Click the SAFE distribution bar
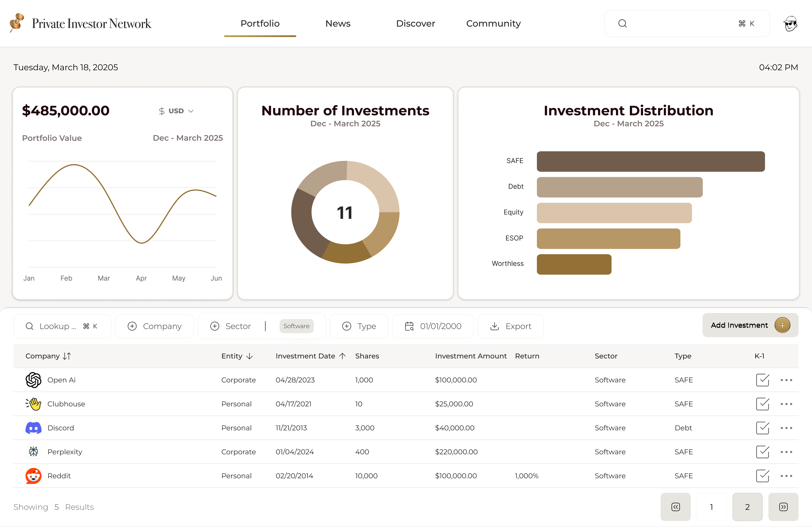The height and width of the screenshot is (527, 812). click(651, 161)
